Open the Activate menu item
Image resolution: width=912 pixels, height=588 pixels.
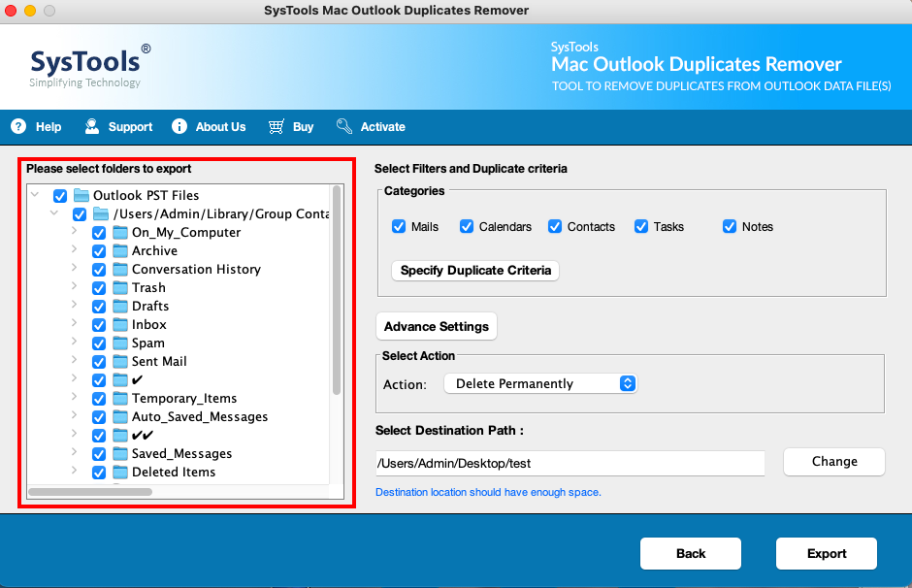click(371, 126)
